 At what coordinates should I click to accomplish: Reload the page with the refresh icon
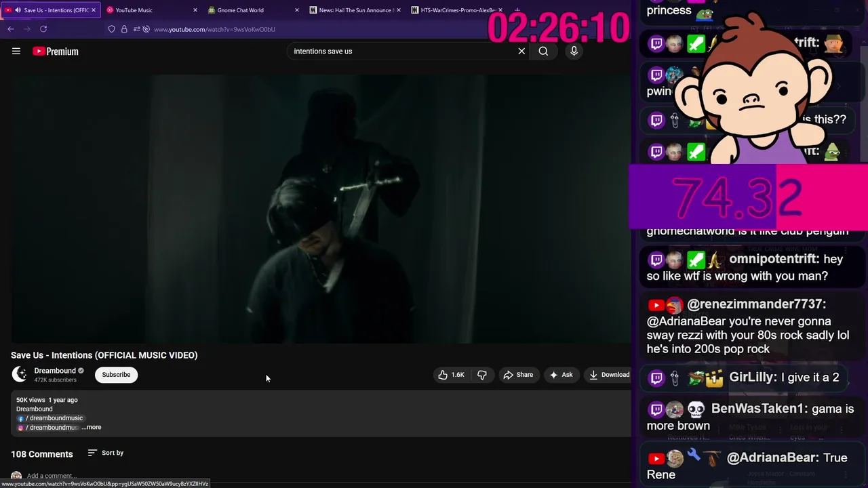[43, 29]
